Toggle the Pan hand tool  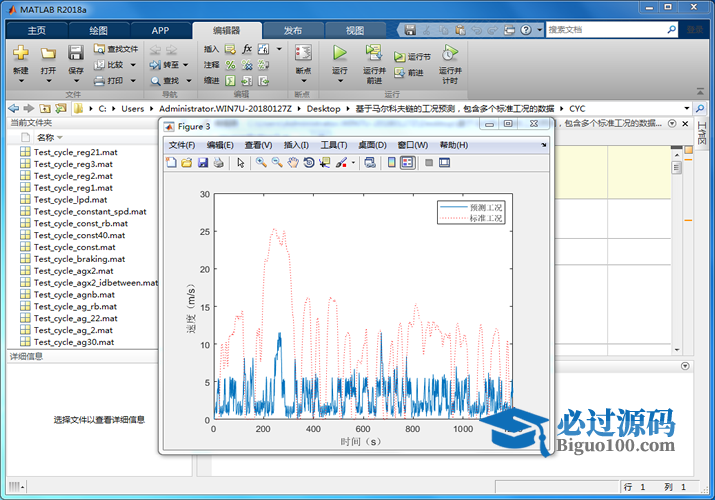tap(293, 162)
